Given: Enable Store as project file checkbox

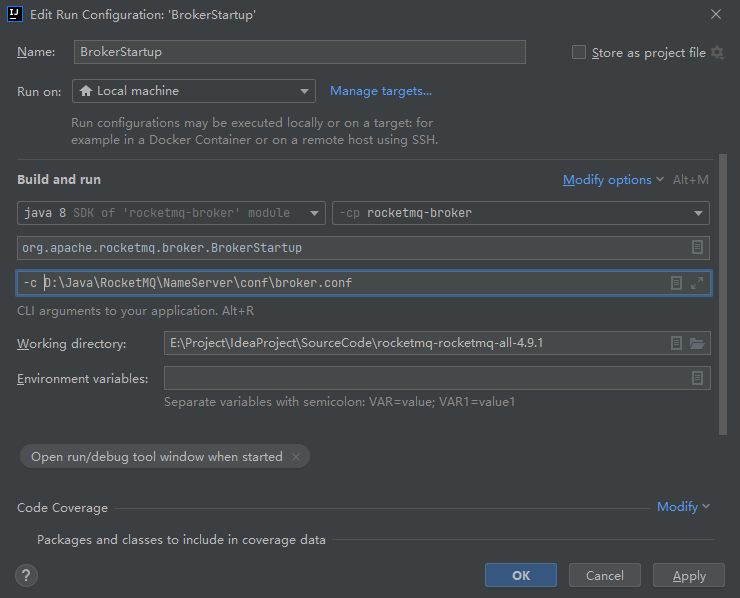Looking at the screenshot, I should [579, 52].
